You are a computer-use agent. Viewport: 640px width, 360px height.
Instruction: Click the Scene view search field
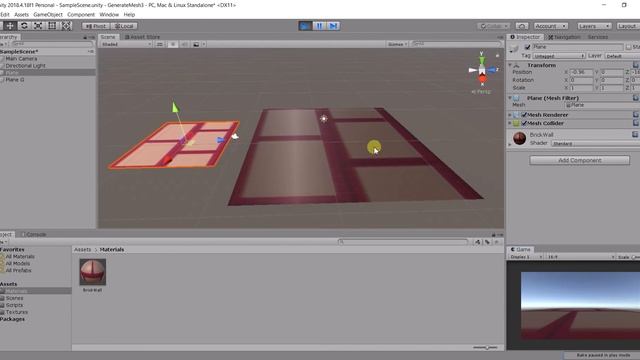click(456, 44)
